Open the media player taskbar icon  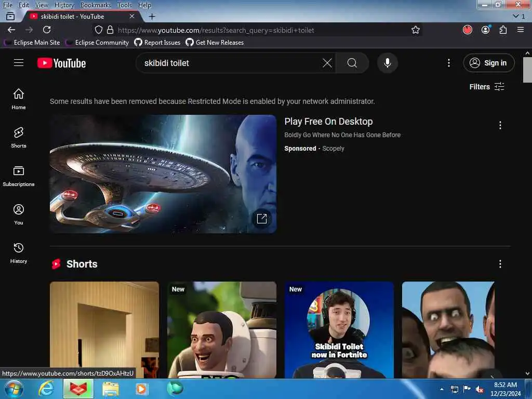point(141,389)
